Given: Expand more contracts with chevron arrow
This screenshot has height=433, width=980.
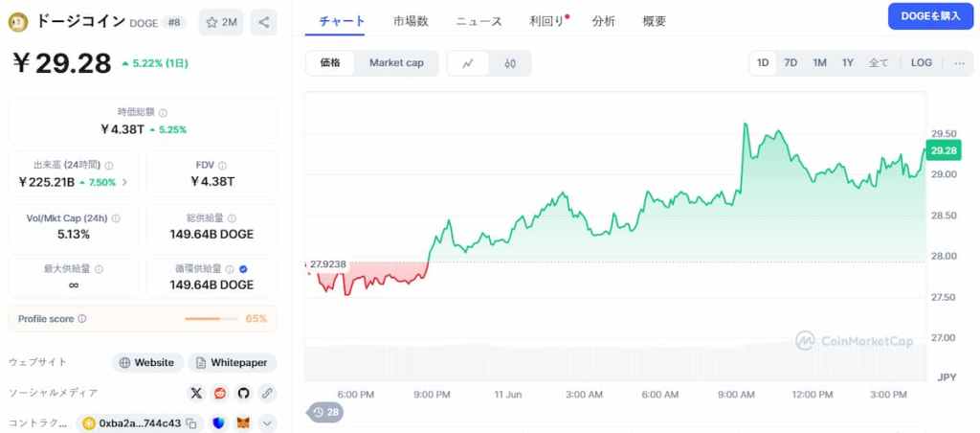Looking at the screenshot, I should coord(267,423).
